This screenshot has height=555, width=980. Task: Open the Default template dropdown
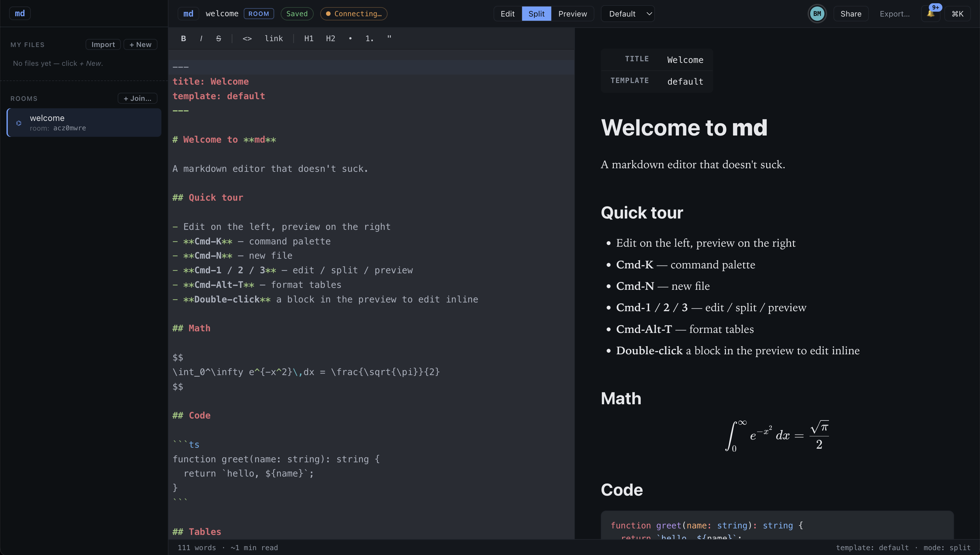627,14
